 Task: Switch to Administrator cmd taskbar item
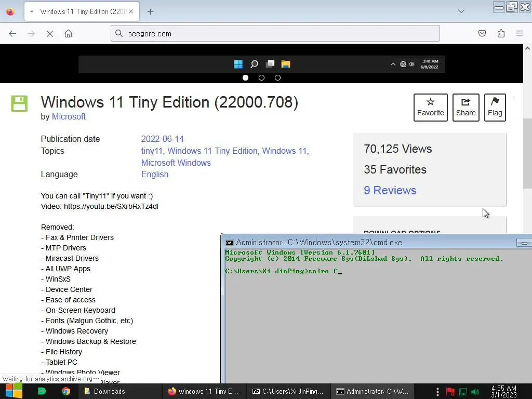point(372,391)
